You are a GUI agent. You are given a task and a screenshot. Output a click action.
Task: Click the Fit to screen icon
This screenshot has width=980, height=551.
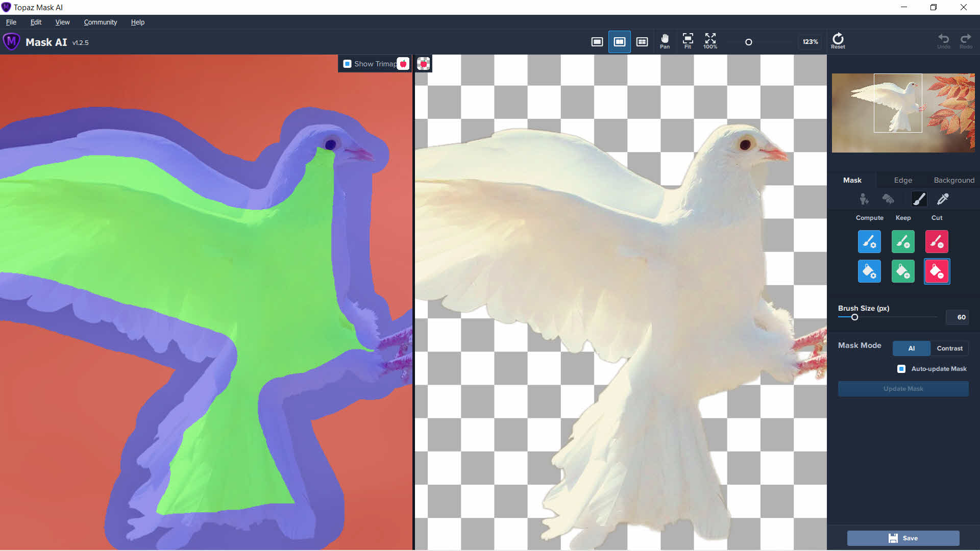point(688,41)
